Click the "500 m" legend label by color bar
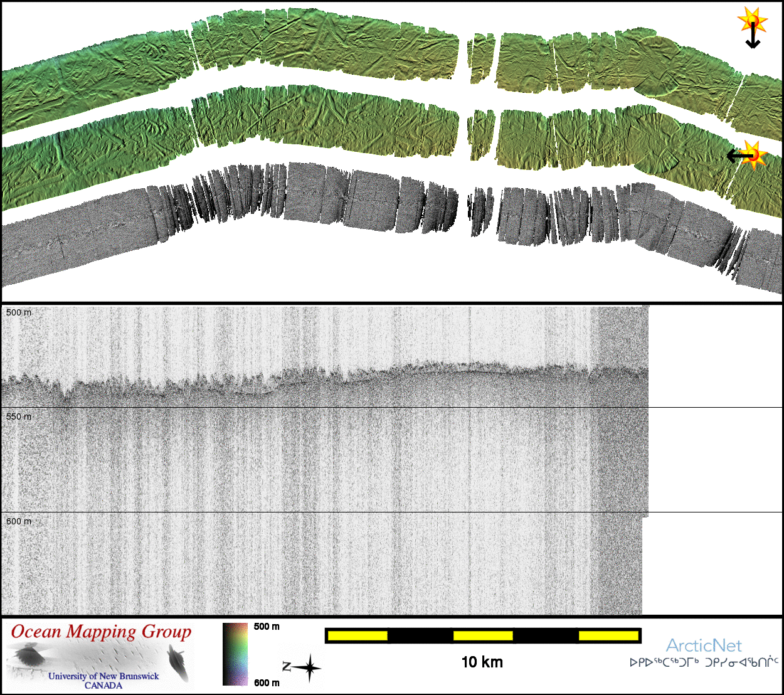784x695 pixels. coord(267,626)
